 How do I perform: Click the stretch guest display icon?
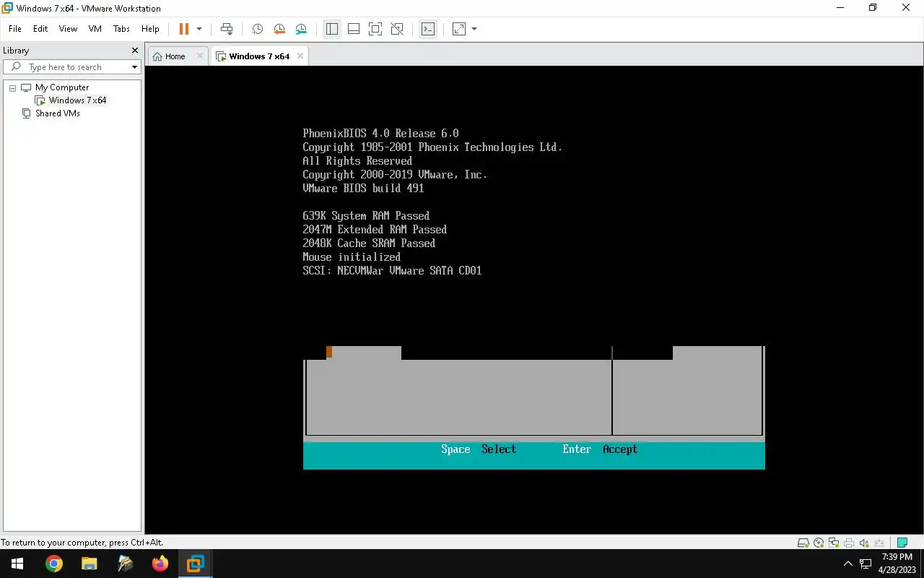(x=459, y=29)
